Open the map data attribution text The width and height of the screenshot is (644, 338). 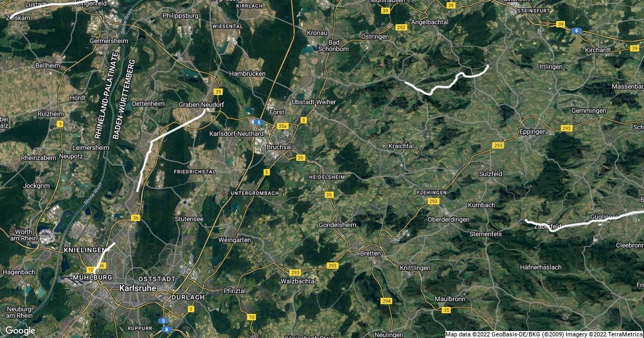point(544,334)
